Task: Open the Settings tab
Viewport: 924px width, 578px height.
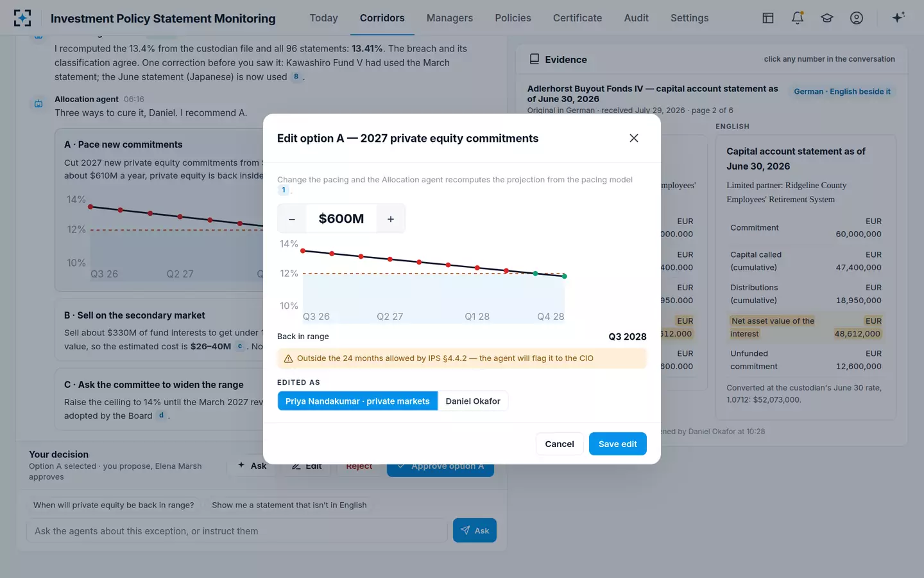Action: [x=690, y=18]
